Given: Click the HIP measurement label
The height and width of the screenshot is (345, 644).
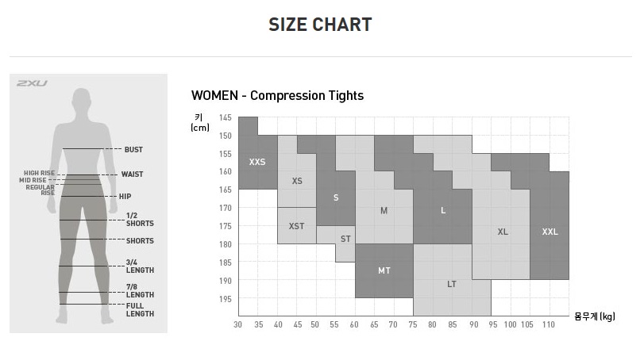Looking at the screenshot, I should click(125, 196).
